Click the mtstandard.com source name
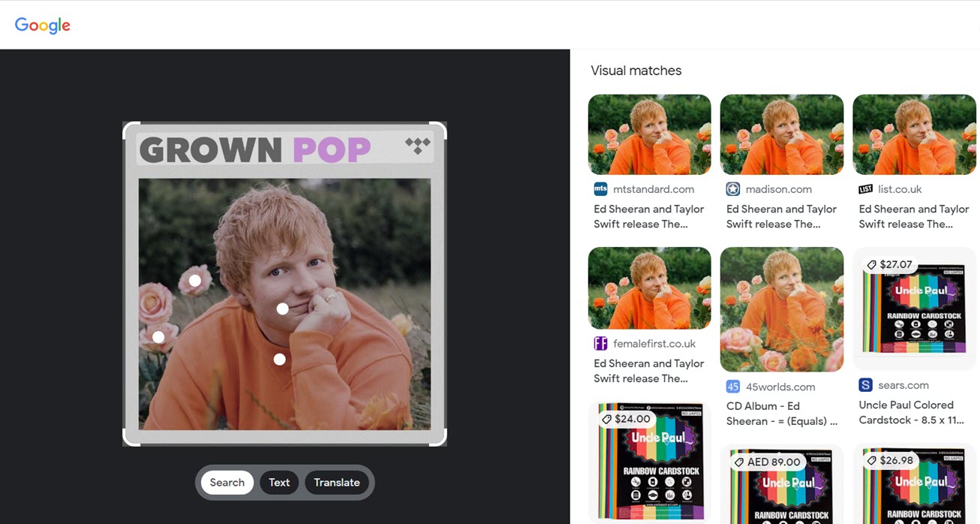This screenshot has width=980, height=524. pos(654,189)
